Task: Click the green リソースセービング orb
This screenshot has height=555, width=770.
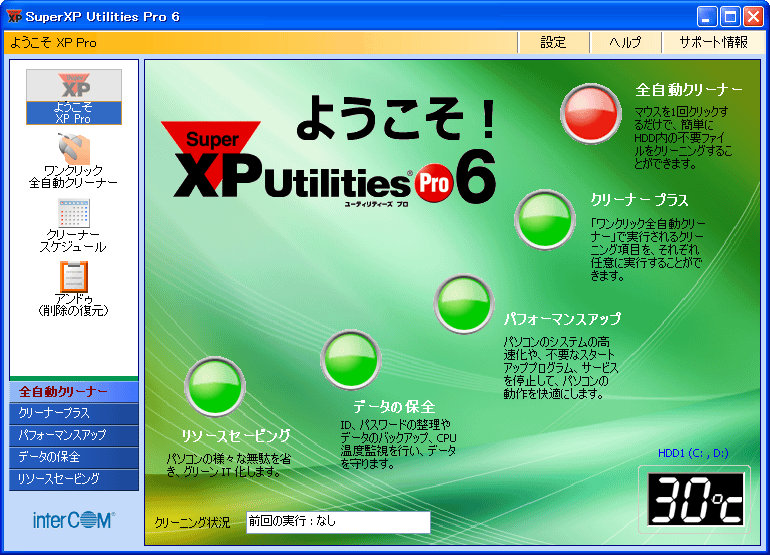Action: point(215,387)
